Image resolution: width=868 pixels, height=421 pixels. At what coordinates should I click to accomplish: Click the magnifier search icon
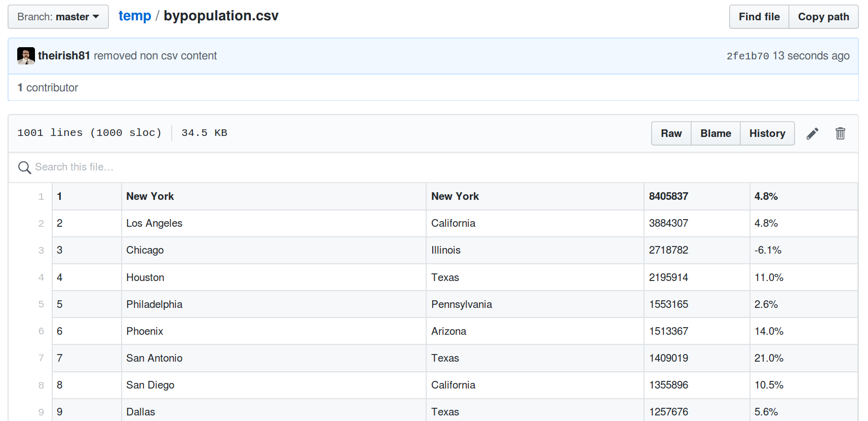tap(24, 167)
